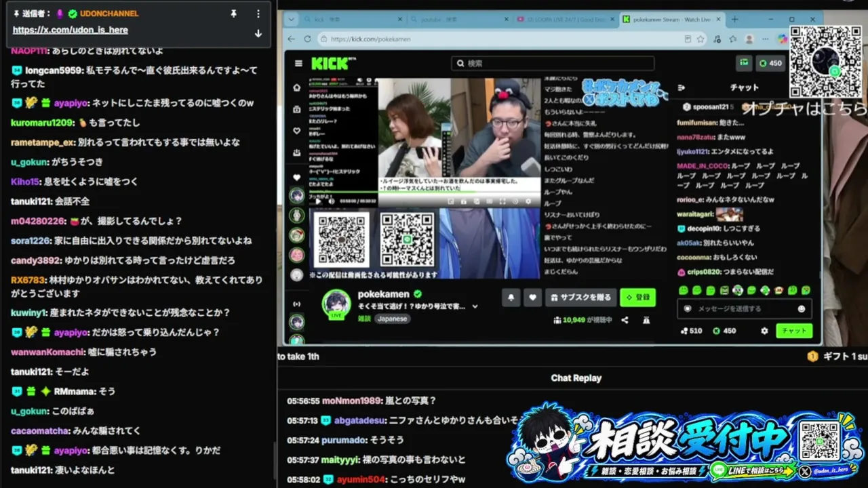868x488 pixels.
Task: Share the pokekamen stream
Action: (625, 320)
